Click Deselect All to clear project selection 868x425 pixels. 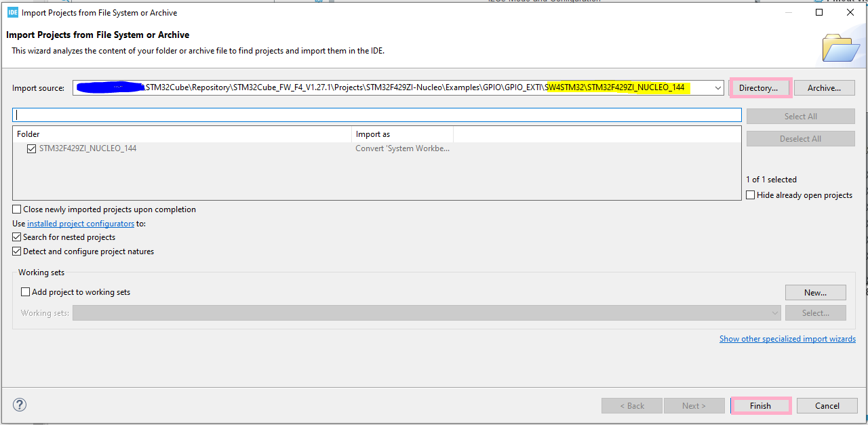coord(800,138)
